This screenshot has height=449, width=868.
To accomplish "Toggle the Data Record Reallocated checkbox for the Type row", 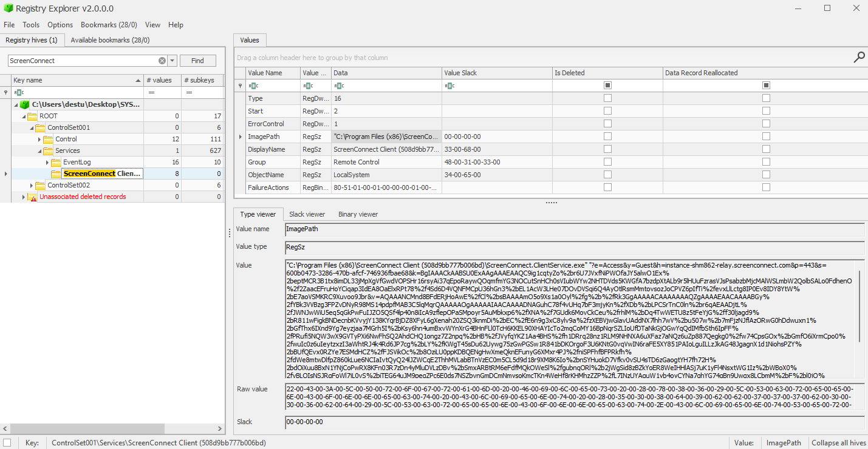I will coord(766,98).
